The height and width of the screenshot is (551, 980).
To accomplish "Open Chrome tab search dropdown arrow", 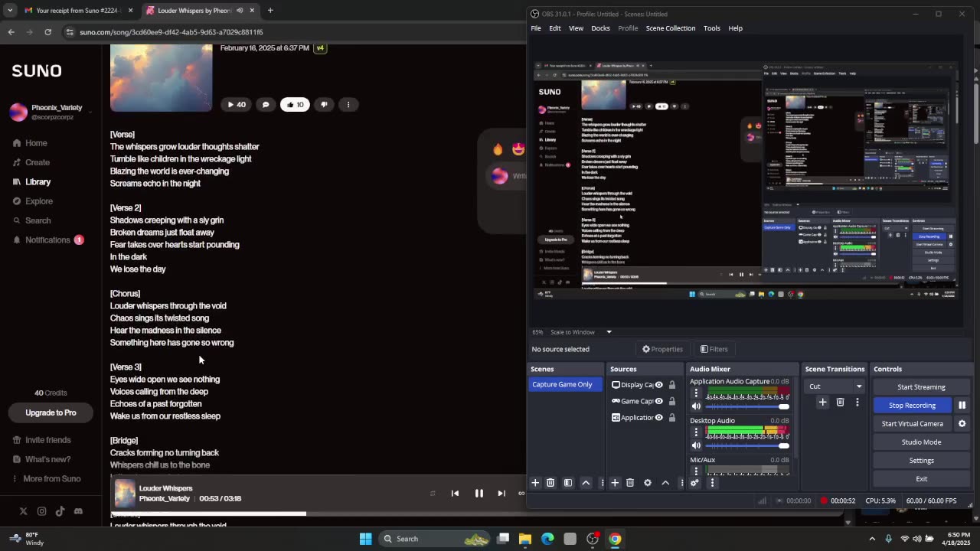I will tap(9, 11).
